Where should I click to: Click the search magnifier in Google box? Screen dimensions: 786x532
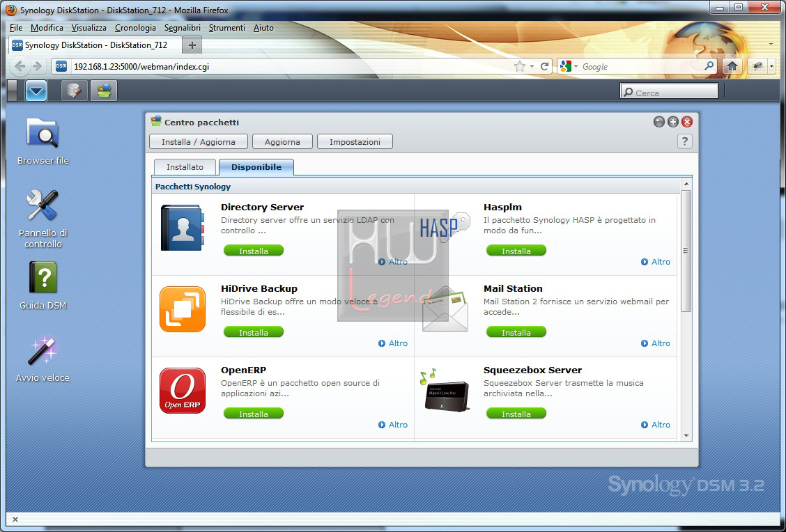coord(709,66)
